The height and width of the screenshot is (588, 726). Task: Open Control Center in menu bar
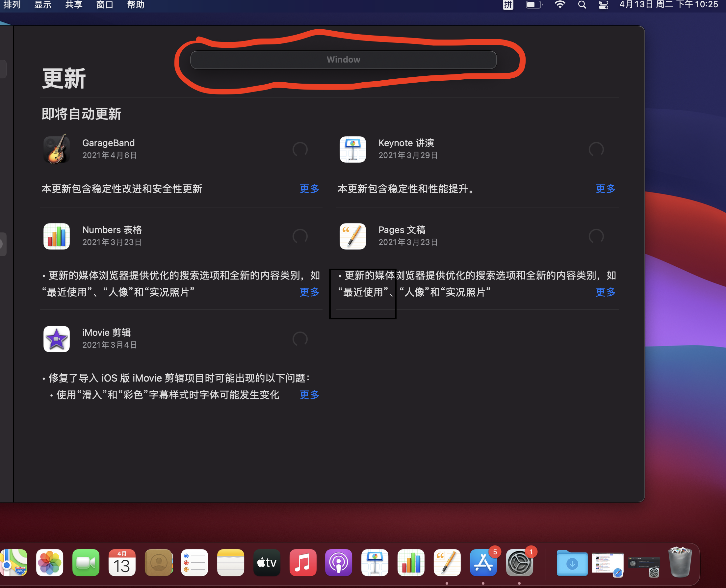pos(604,5)
